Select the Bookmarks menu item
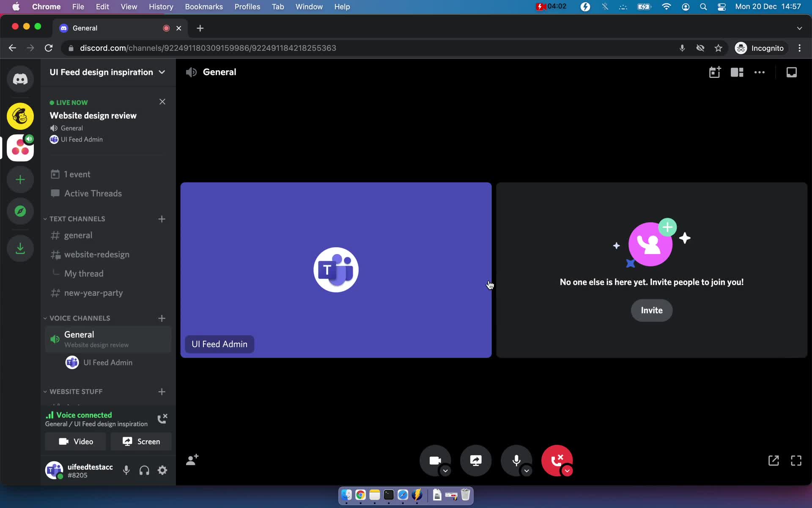 tap(203, 6)
